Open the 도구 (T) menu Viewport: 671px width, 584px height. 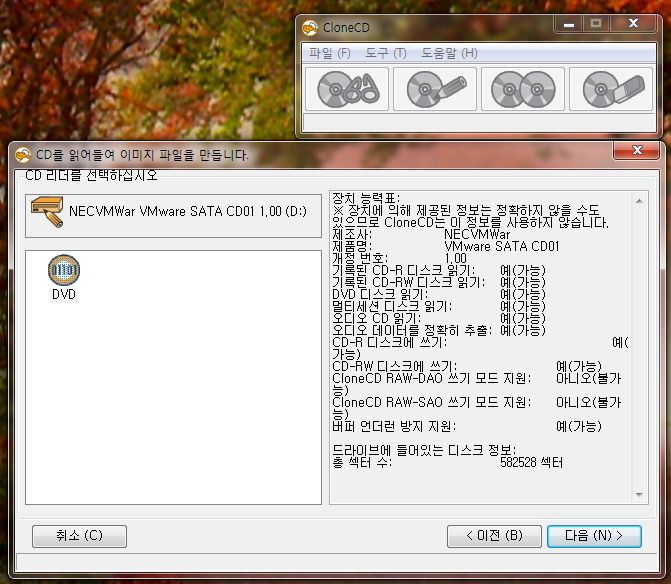[386, 53]
